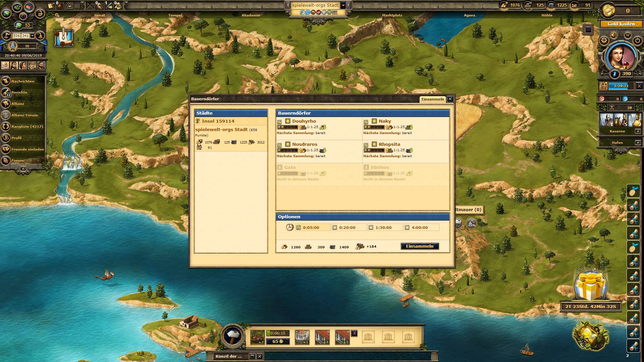The image size is (644, 362).
Task: Jump to current city button
Action: tap(40, 13)
